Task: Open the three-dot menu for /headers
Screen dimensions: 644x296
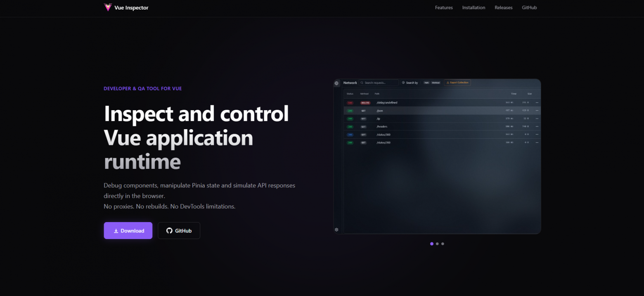Action: click(537, 126)
